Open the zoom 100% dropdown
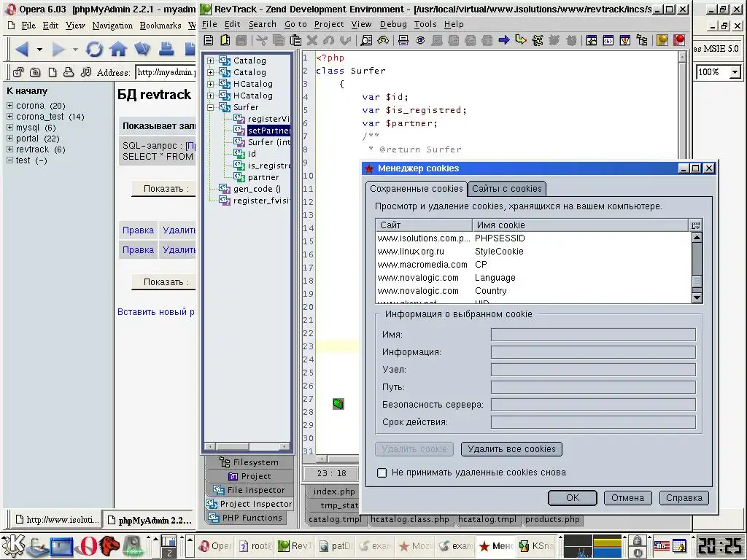Screen dimensions: 747x560 (x=735, y=72)
